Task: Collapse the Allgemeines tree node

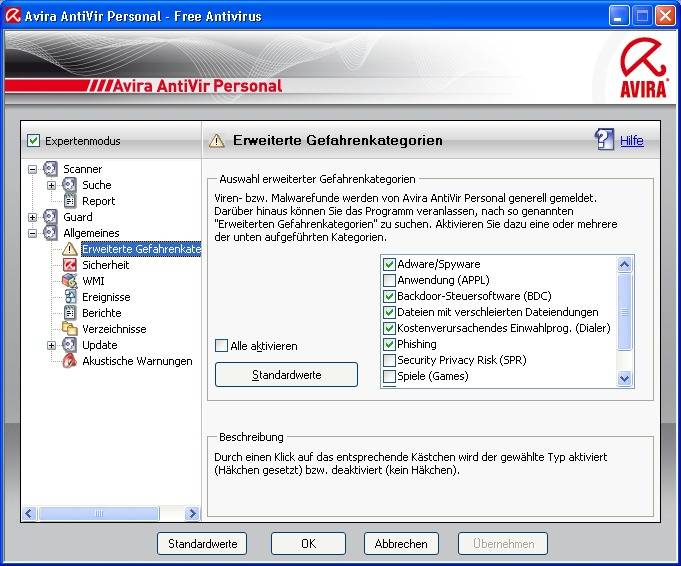Action: pos(32,233)
